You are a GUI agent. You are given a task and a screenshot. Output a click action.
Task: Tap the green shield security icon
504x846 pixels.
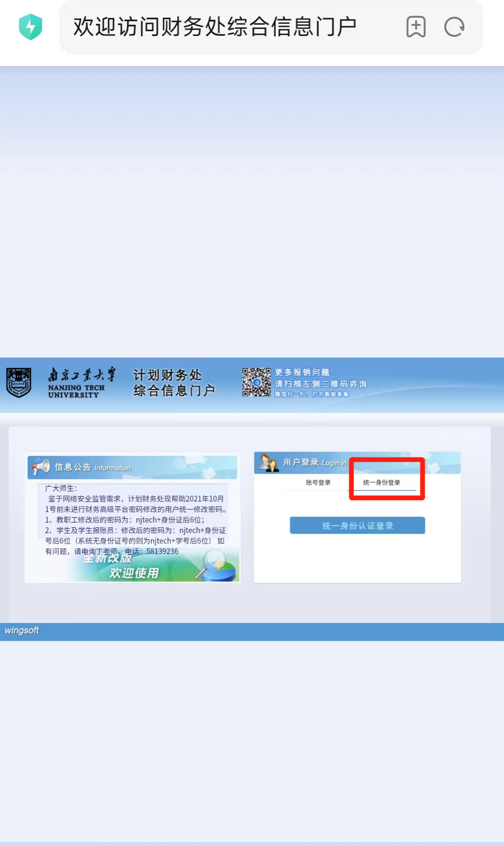31,27
